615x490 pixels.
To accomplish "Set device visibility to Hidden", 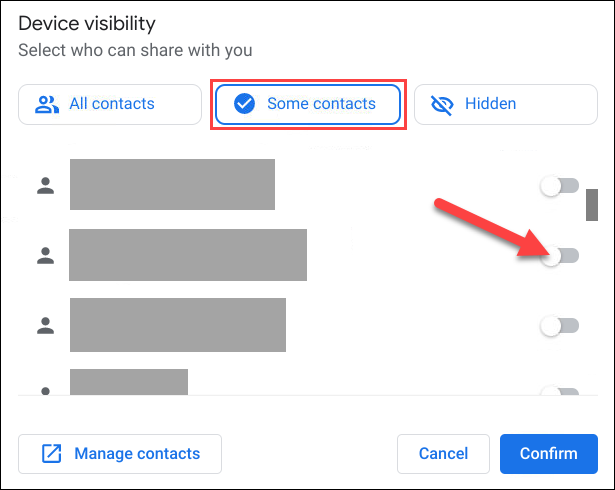I will (505, 104).
